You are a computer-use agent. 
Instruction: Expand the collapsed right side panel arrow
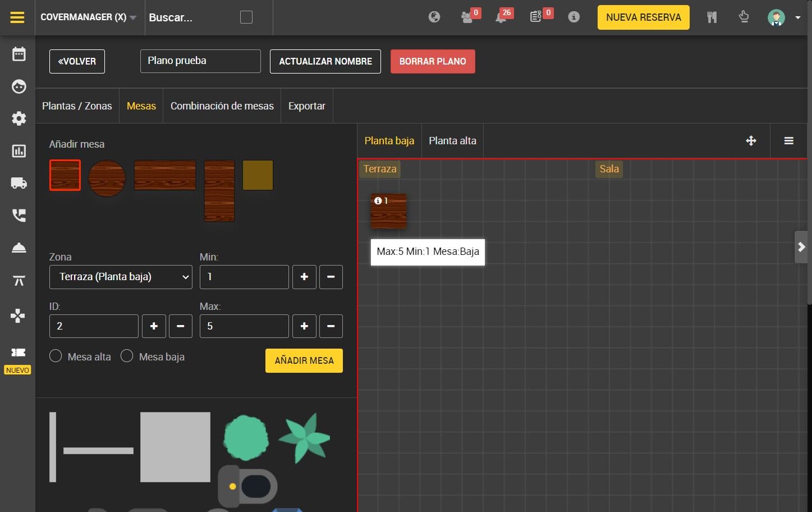click(x=801, y=247)
